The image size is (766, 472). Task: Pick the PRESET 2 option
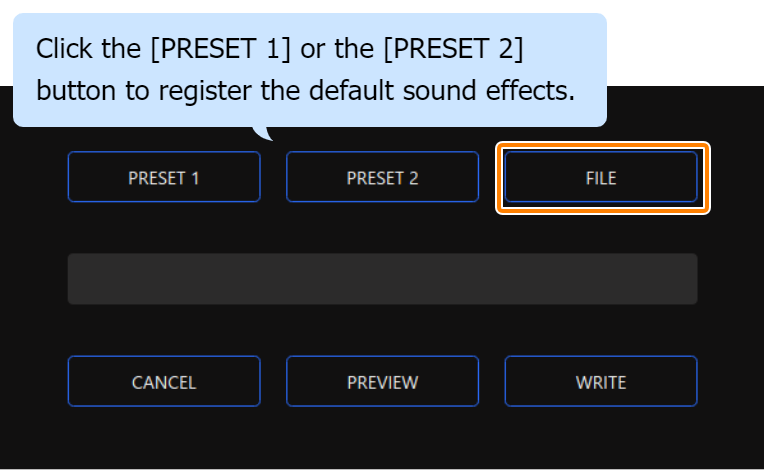382,178
